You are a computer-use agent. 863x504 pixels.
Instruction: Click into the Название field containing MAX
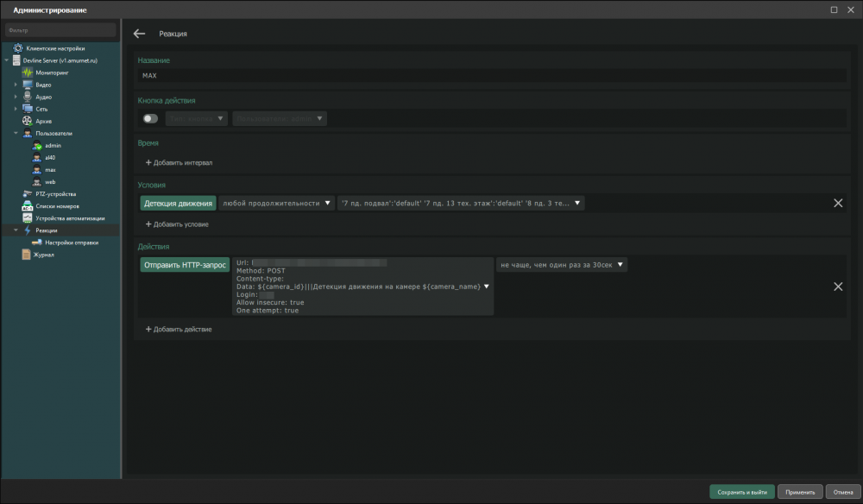tap(492, 76)
